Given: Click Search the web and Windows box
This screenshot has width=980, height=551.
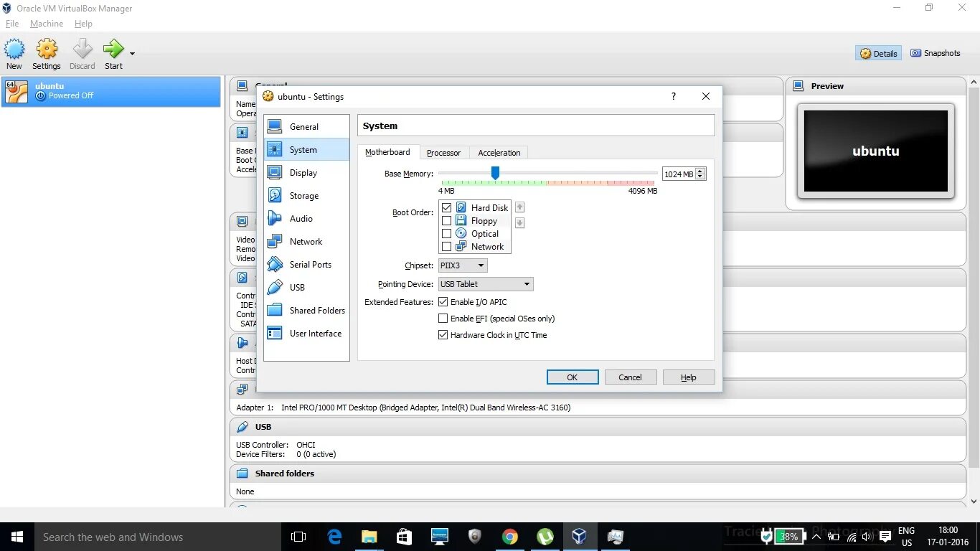Looking at the screenshot, I should [158, 537].
